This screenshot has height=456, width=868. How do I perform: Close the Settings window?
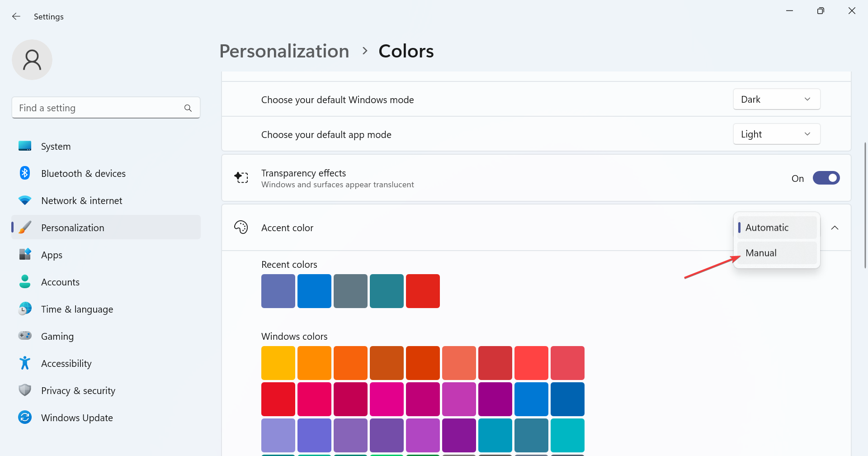[x=852, y=11]
